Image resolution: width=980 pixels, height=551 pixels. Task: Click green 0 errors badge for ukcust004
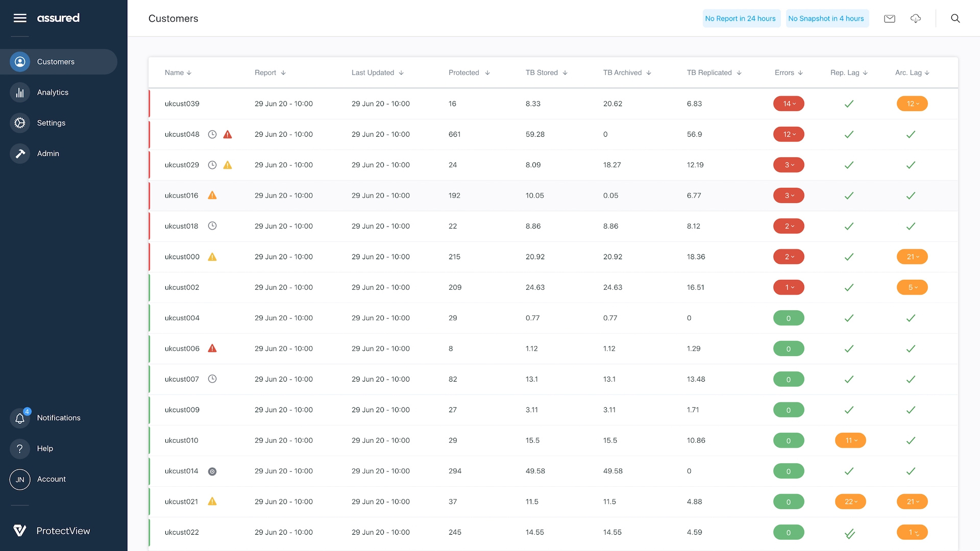(x=788, y=318)
